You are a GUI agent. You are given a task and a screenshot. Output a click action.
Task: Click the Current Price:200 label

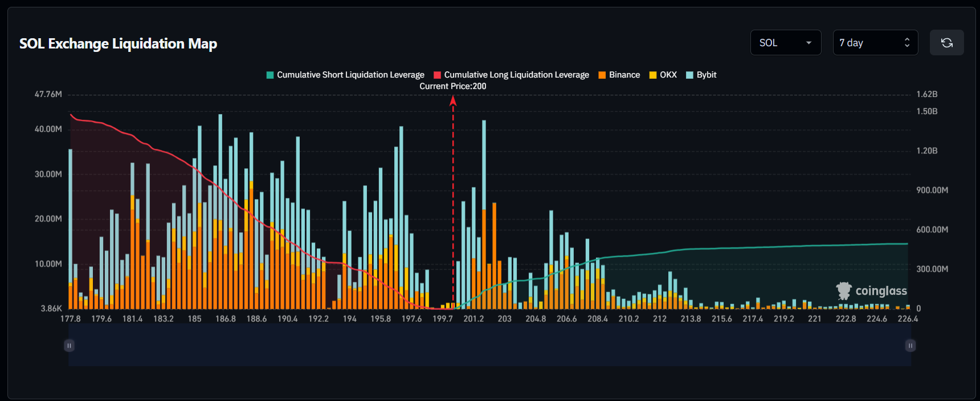(452, 86)
